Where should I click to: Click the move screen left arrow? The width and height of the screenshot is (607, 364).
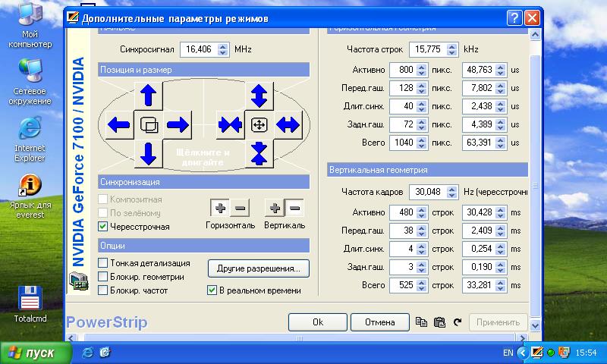(119, 124)
